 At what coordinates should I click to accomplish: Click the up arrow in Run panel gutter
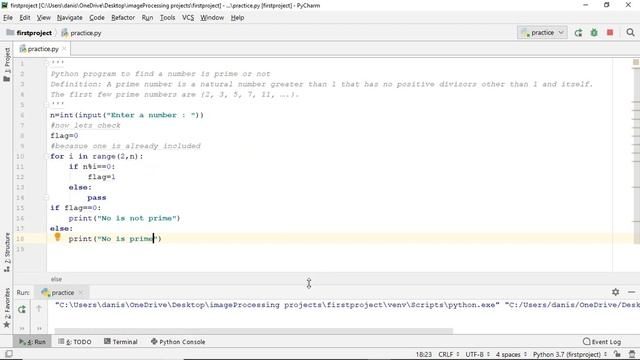tap(39, 309)
